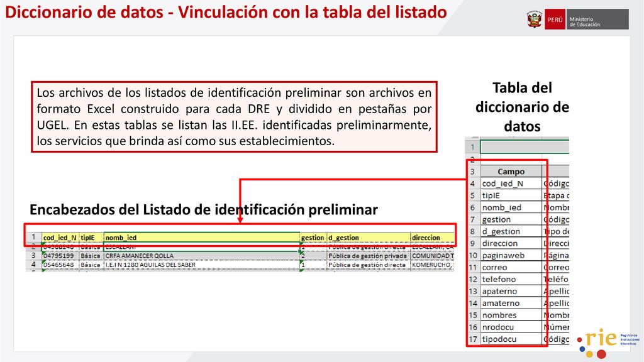Select row number 17 in the dictionary table
Viewport: 644px width, 362px height.
(473, 339)
